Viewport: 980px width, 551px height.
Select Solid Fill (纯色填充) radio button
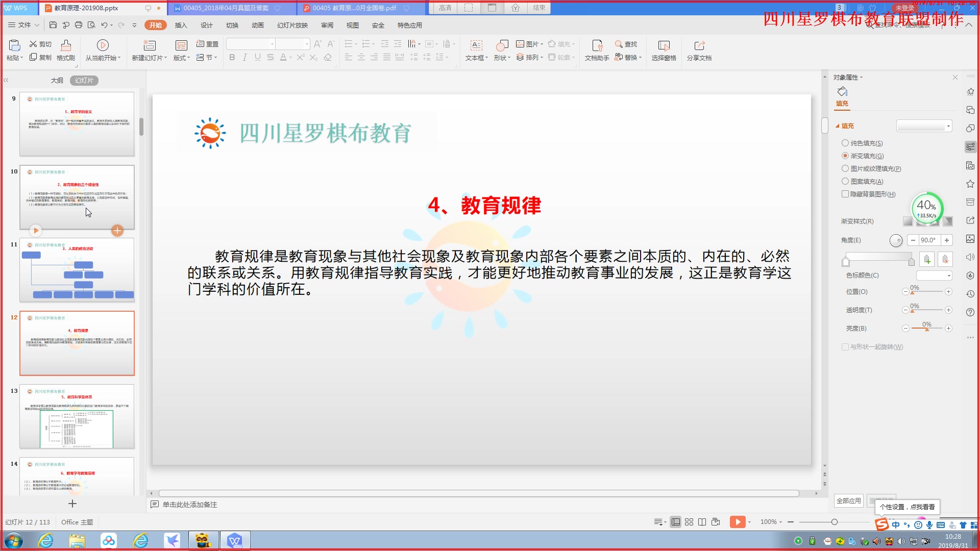(x=845, y=143)
